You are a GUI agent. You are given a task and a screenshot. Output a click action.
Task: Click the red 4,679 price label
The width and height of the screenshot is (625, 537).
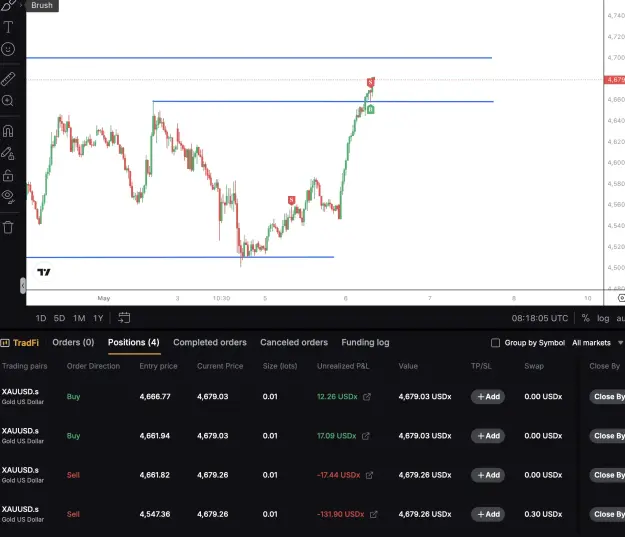(615, 80)
